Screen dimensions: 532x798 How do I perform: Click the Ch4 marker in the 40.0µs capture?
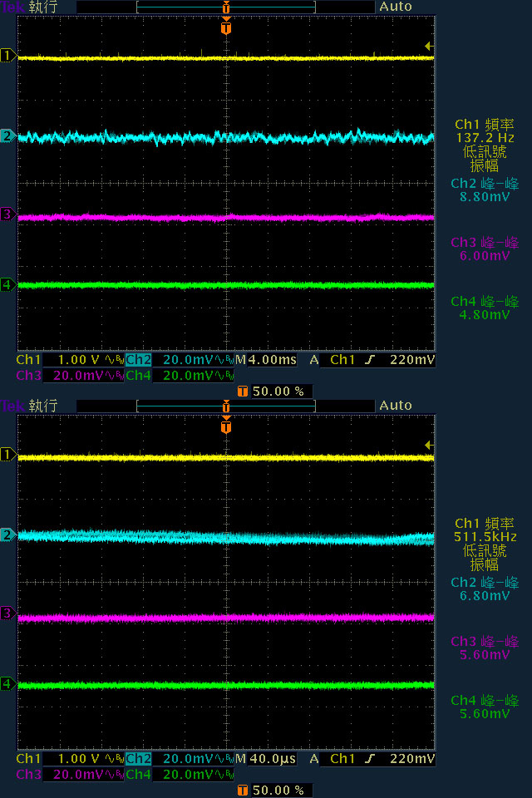click(7, 683)
